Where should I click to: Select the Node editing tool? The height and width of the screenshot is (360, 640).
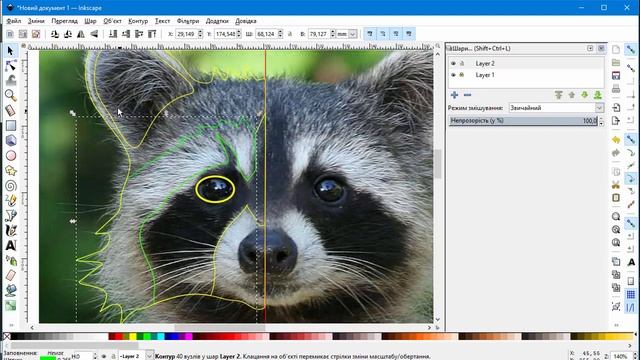pos(11,66)
